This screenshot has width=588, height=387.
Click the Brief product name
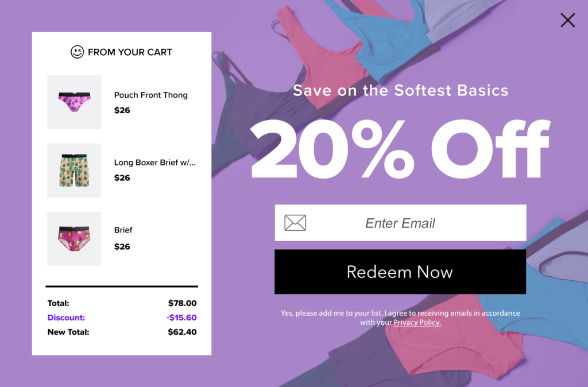pyautogui.click(x=123, y=230)
